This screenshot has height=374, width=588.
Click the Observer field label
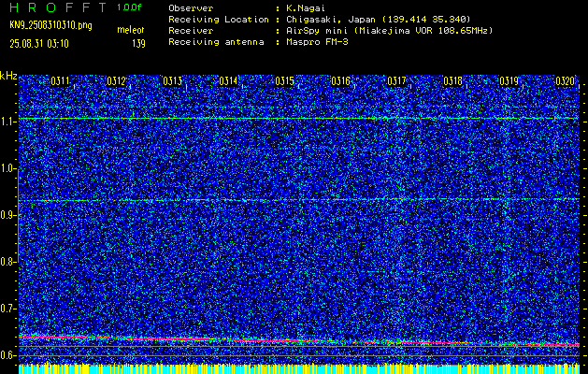(x=191, y=8)
